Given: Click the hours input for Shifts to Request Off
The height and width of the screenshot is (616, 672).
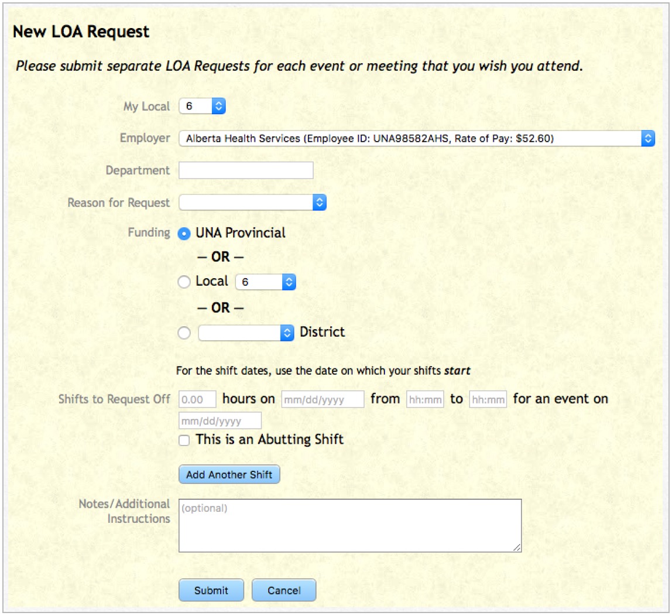Looking at the screenshot, I should click(x=196, y=399).
